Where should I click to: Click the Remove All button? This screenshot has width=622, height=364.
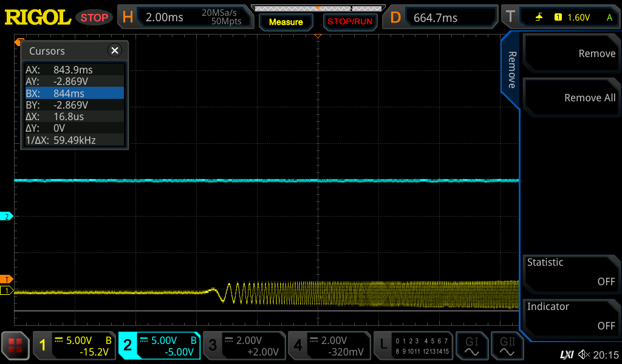(570, 98)
